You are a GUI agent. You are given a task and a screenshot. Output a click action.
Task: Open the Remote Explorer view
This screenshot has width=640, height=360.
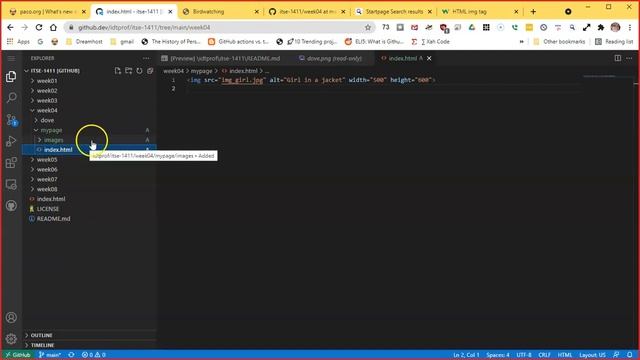coord(11,184)
